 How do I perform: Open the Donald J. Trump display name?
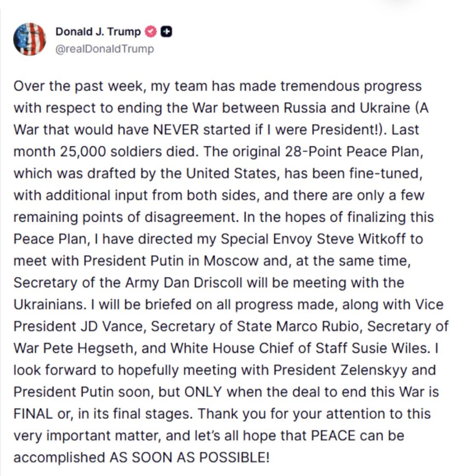pos(98,32)
